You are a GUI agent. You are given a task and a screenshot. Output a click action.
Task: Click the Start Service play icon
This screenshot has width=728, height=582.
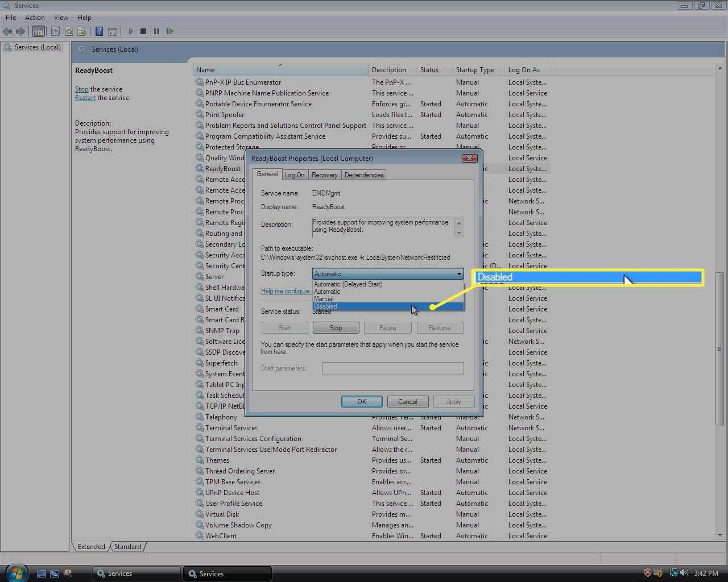pos(131,31)
